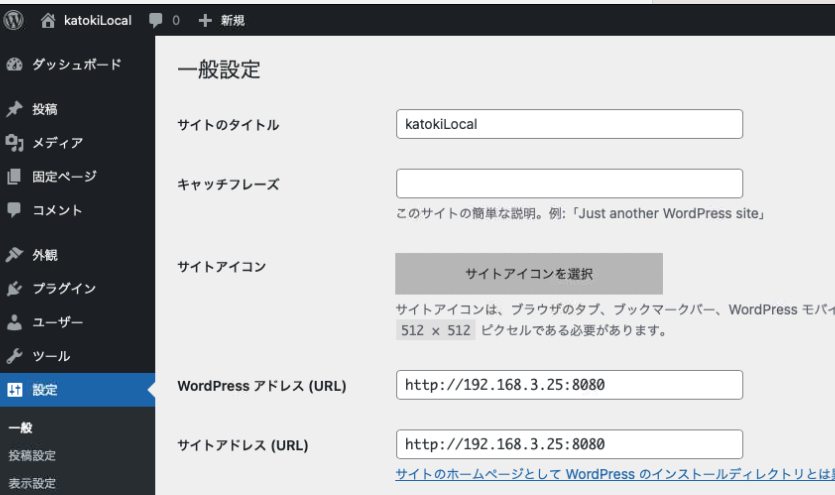Viewport: 835px width, 495px height.
Task: Click the プラグイン plug icon
Action: pos(14,289)
